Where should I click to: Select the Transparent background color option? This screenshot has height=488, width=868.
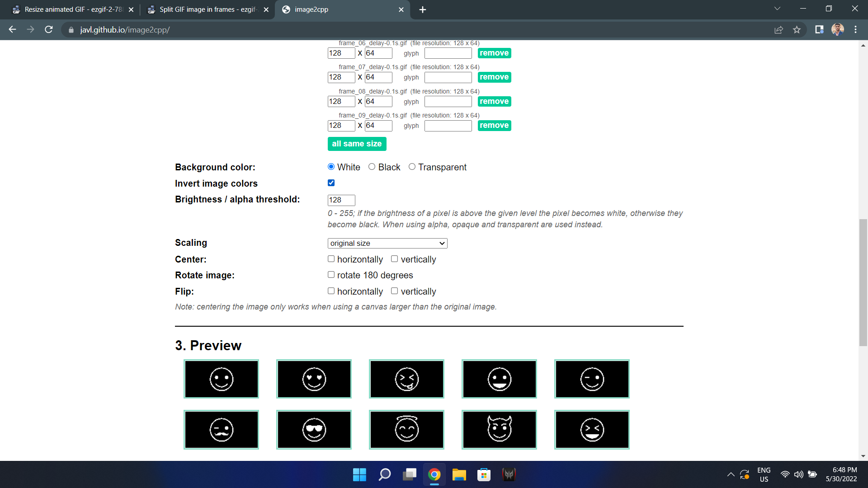pos(412,166)
